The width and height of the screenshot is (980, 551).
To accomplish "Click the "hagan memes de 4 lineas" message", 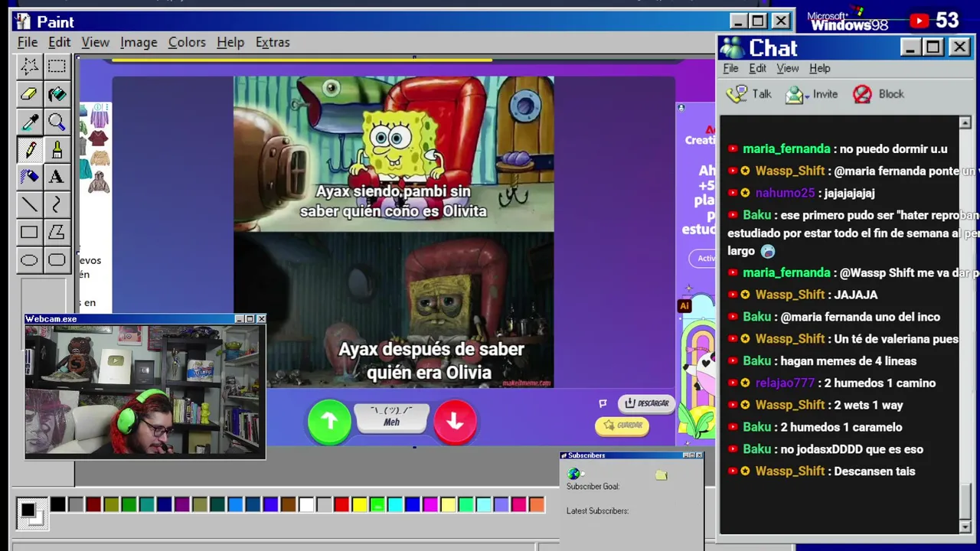I will pos(848,360).
